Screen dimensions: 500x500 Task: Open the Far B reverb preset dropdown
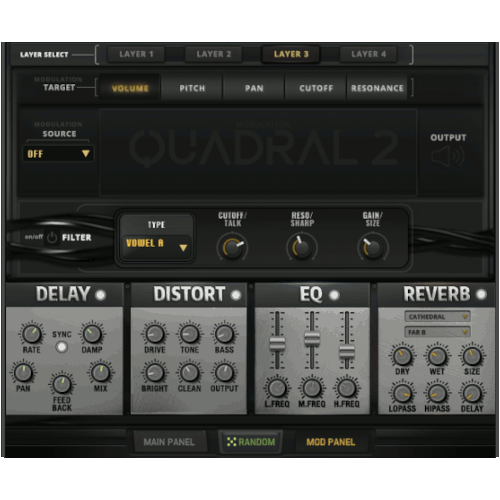437,332
